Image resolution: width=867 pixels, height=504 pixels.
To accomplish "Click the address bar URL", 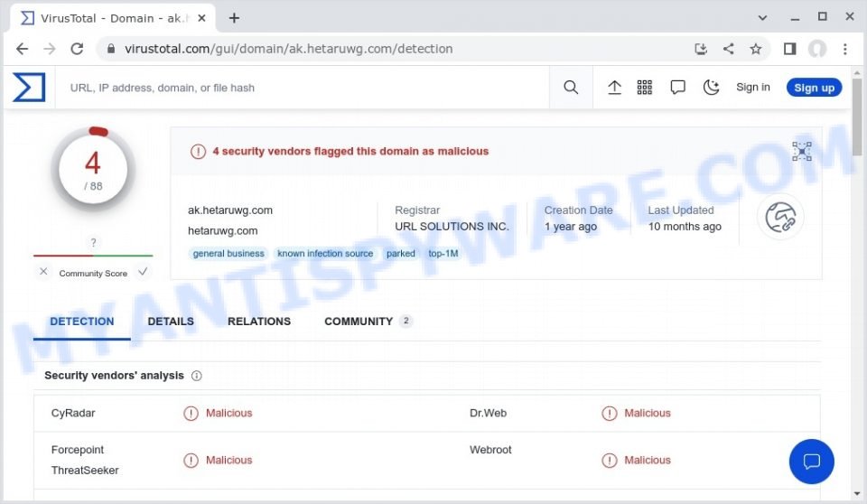I will (288, 49).
